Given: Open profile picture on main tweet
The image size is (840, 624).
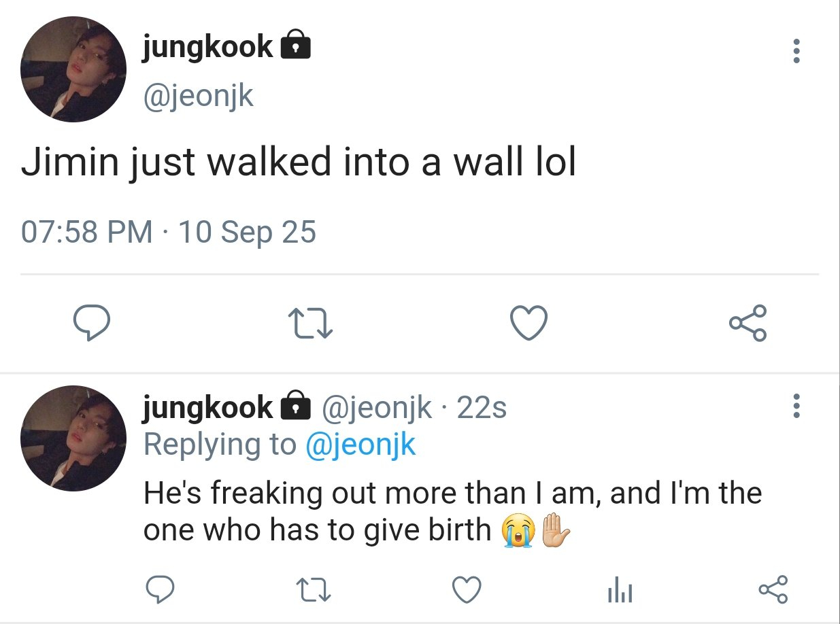Looking at the screenshot, I should (x=73, y=69).
